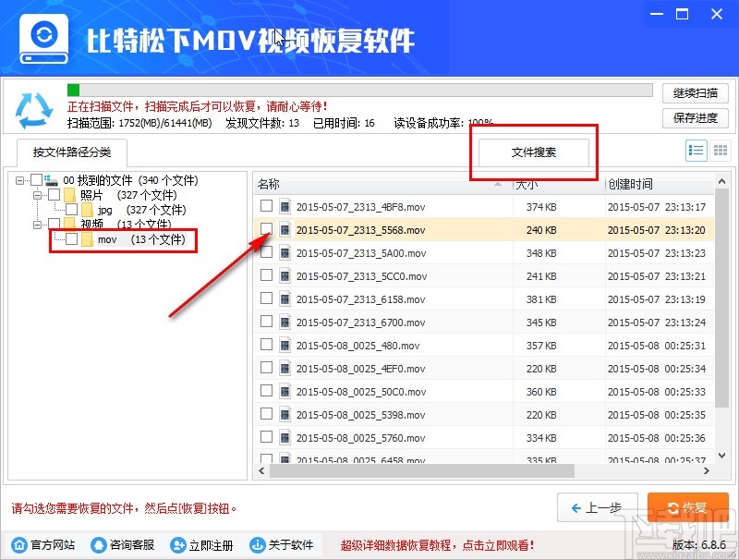The height and width of the screenshot is (560, 739).
Task: Collapse the 00 找到的文件 root node
Action: [x=19, y=180]
